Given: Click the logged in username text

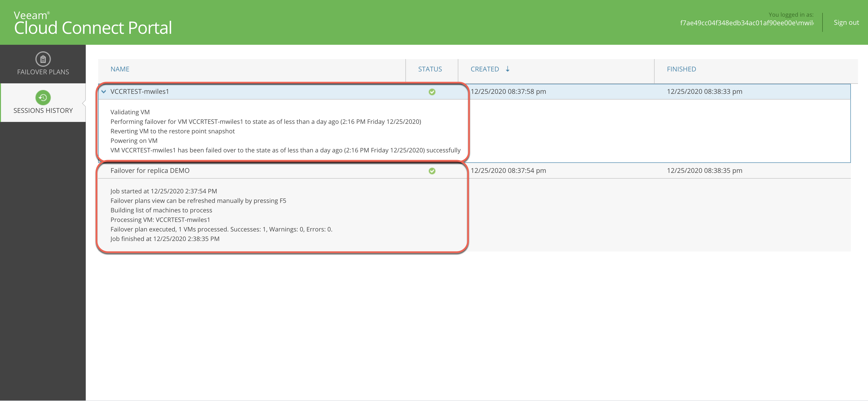Looking at the screenshot, I should tap(746, 23).
